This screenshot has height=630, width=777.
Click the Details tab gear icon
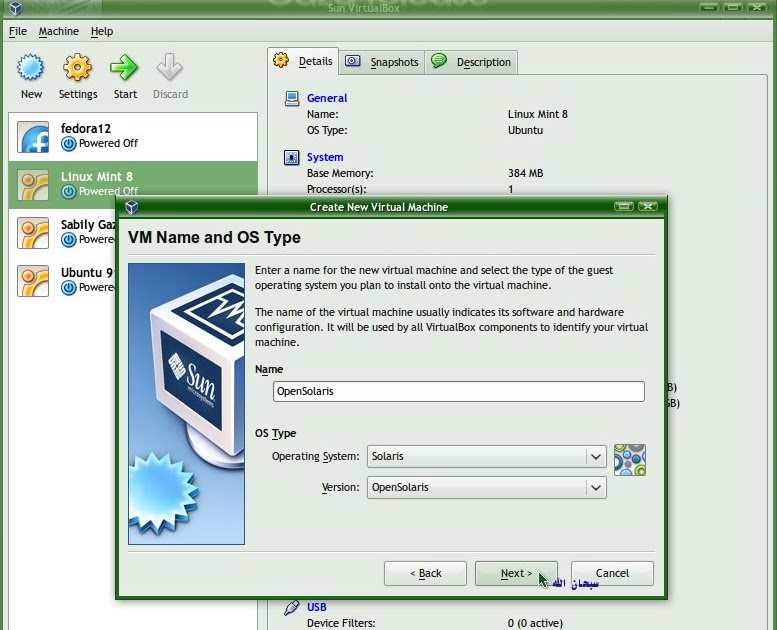pyautogui.click(x=281, y=60)
